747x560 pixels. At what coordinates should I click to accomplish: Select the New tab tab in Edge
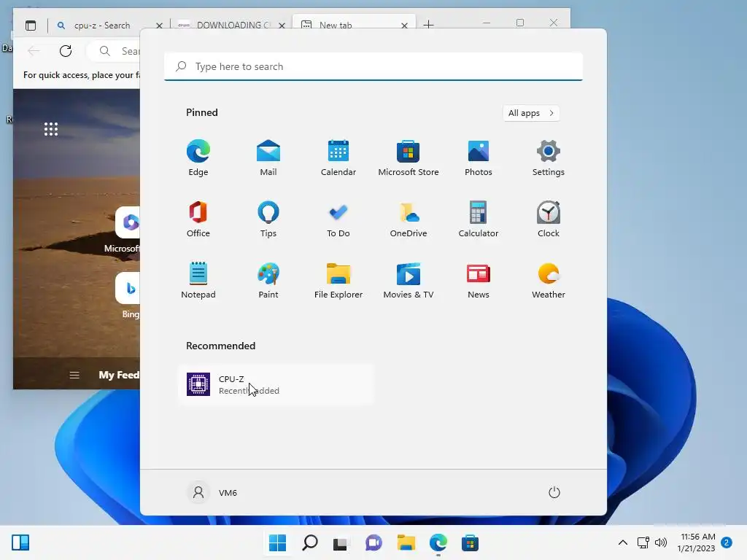coord(354,25)
